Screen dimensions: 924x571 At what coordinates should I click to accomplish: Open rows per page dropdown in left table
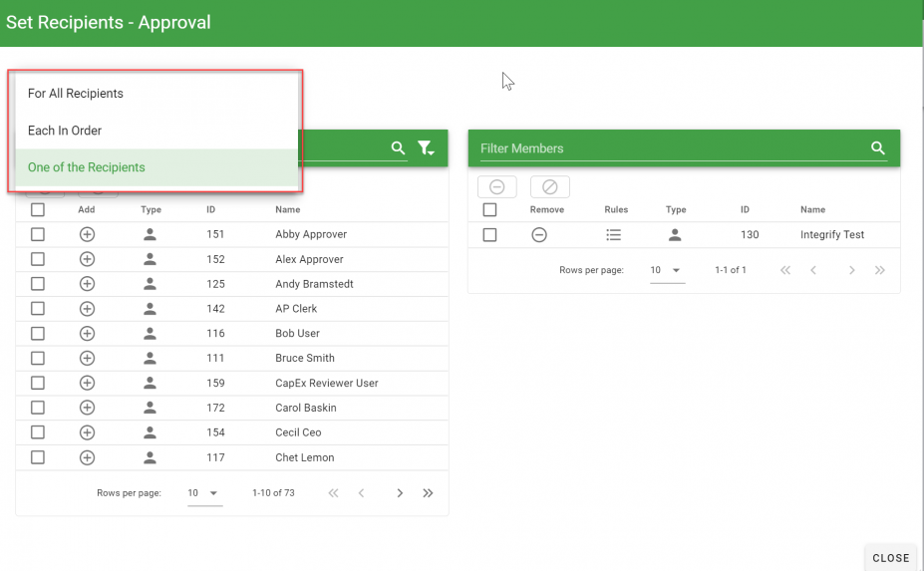coord(204,493)
